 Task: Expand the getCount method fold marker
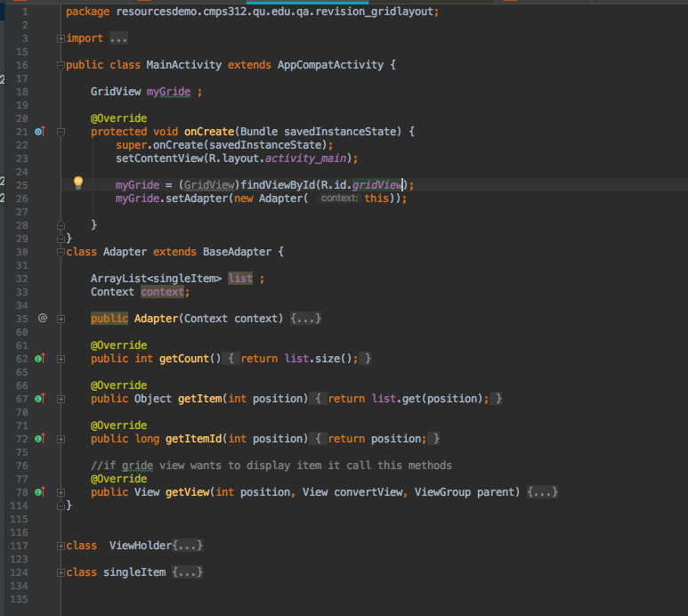click(x=61, y=359)
